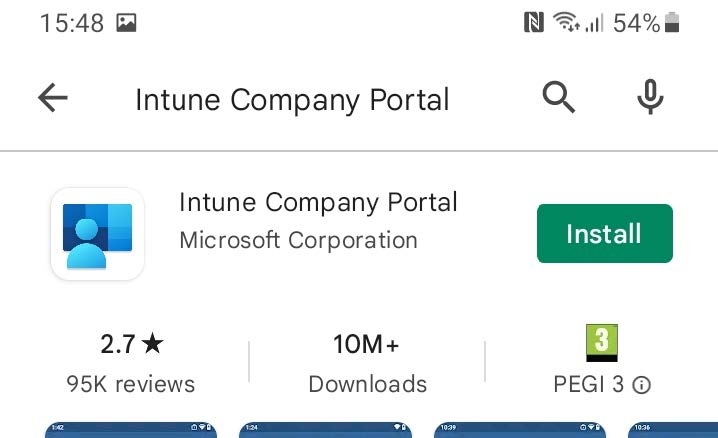The image size is (718, 438).
Task: Tap the 54% battery percentage
Action: pos(636,23)
